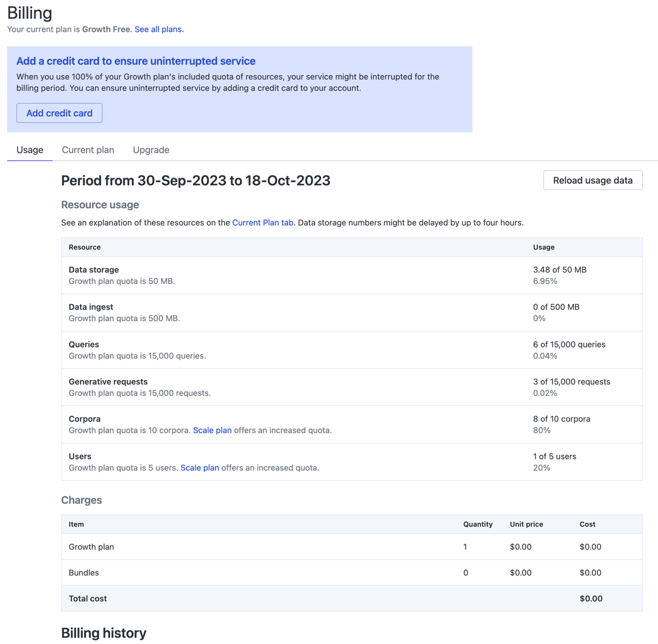658x644 pixels.
Task: Open the Current Plan tab explanation link
Action: point(263,223)
